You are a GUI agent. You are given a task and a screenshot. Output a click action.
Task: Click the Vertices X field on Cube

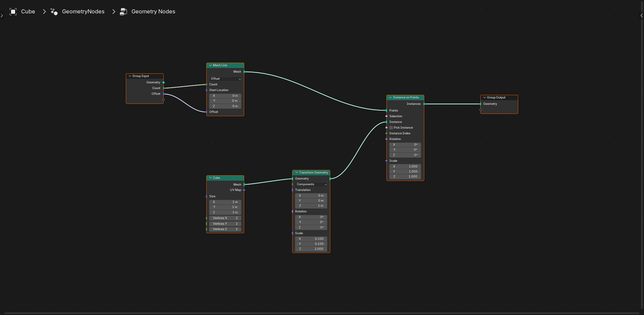pos(225,218)
